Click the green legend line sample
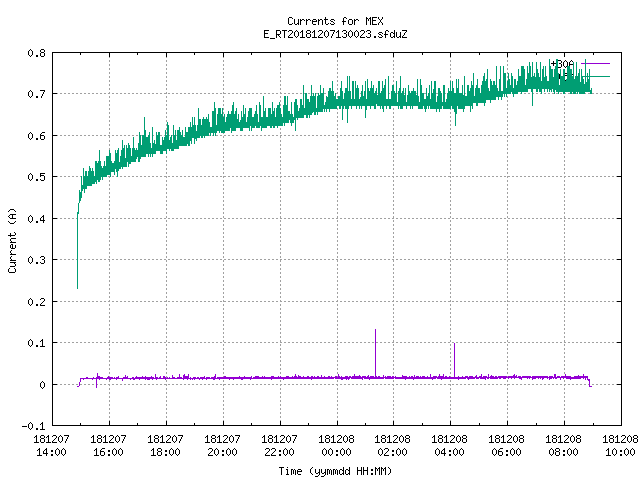Image resolution: width=640 pixels, height=480 pixels. coord(596,76)
